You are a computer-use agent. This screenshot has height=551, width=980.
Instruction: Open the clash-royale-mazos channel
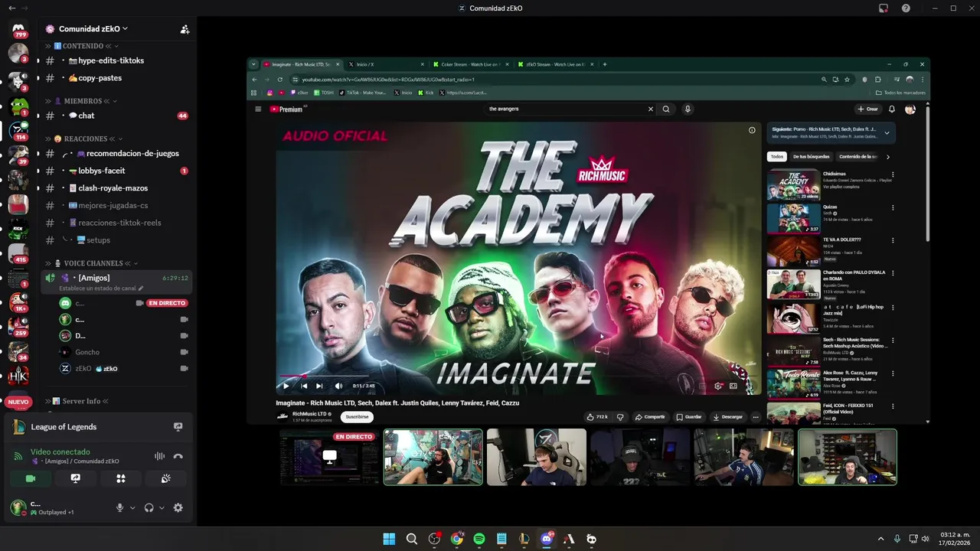tap(116, 188)
